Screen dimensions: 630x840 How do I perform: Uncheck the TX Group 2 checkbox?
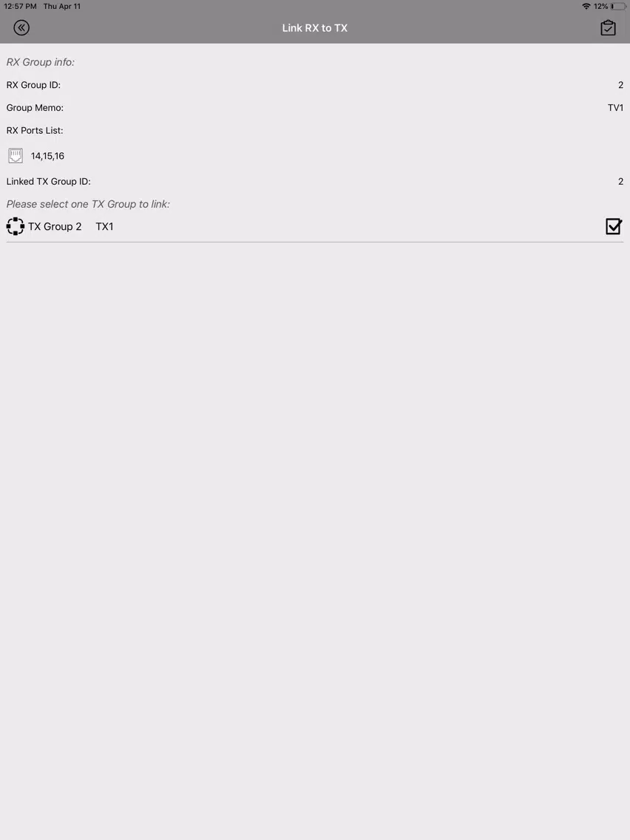[x=614, y=226]
